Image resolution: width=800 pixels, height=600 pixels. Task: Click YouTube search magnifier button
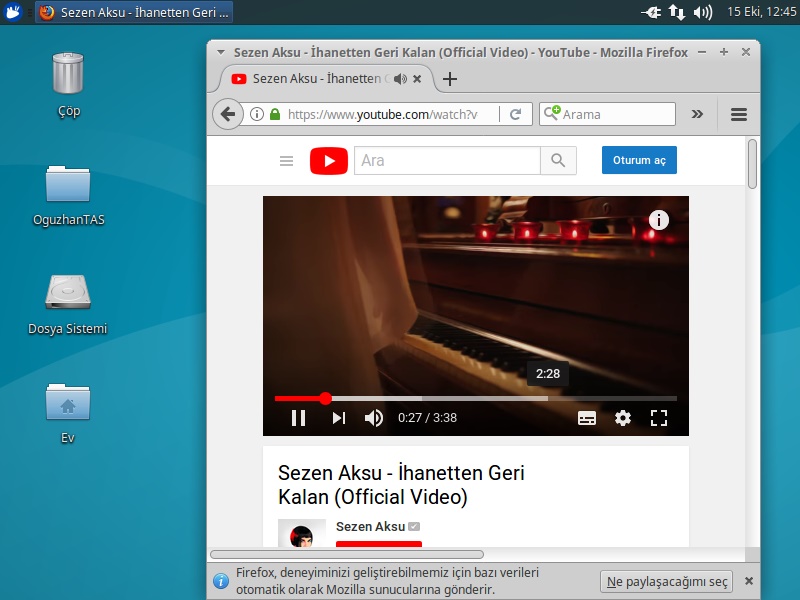tap(558, 161)
